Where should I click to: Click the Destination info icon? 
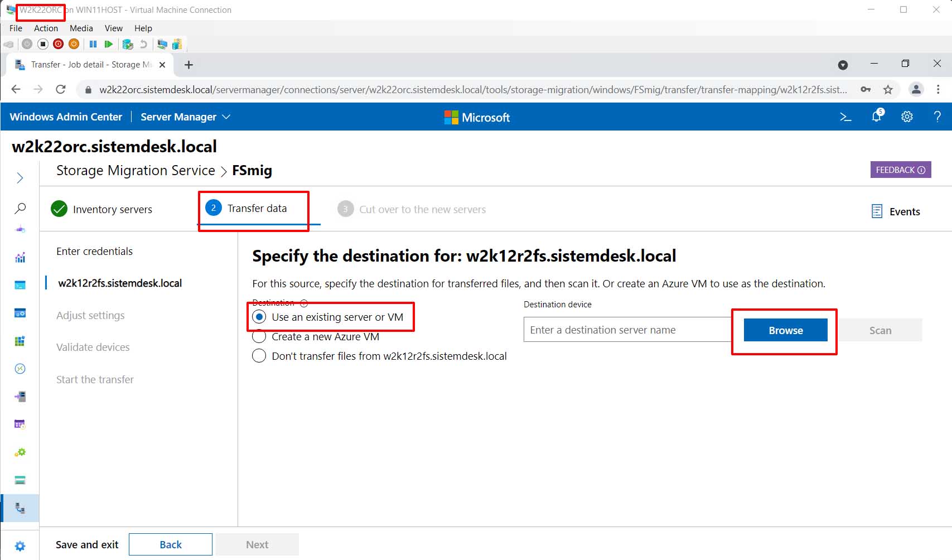[304, 303]
